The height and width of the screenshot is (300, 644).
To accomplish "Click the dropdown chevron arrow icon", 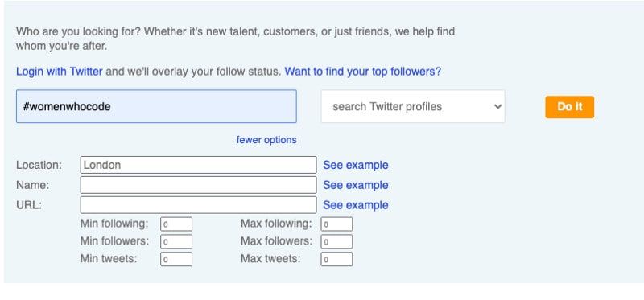I will (x=497, y=107).
